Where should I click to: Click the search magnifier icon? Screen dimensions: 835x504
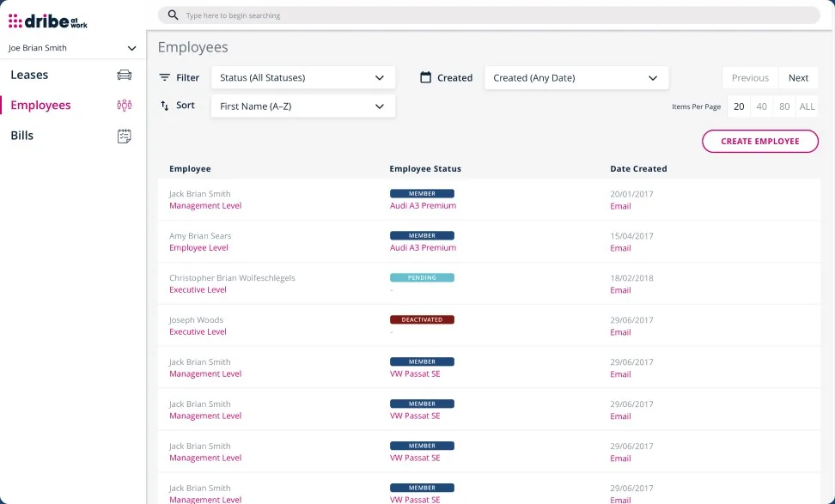click(x=173, y=15)
